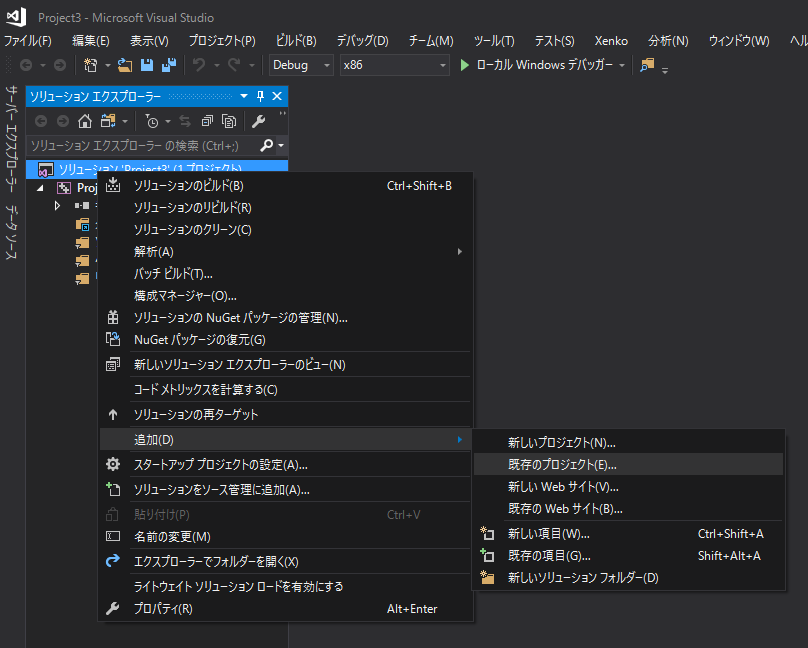The image size is (808, 648).
Task: Click the search magnifier icon in Solution Explorer
Action: 266,145
